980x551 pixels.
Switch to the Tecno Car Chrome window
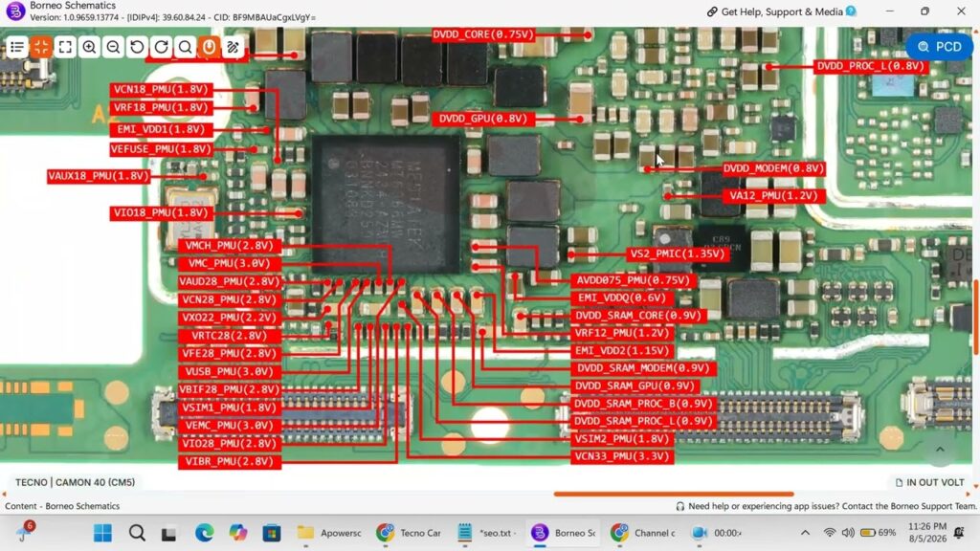coord(410,533)
